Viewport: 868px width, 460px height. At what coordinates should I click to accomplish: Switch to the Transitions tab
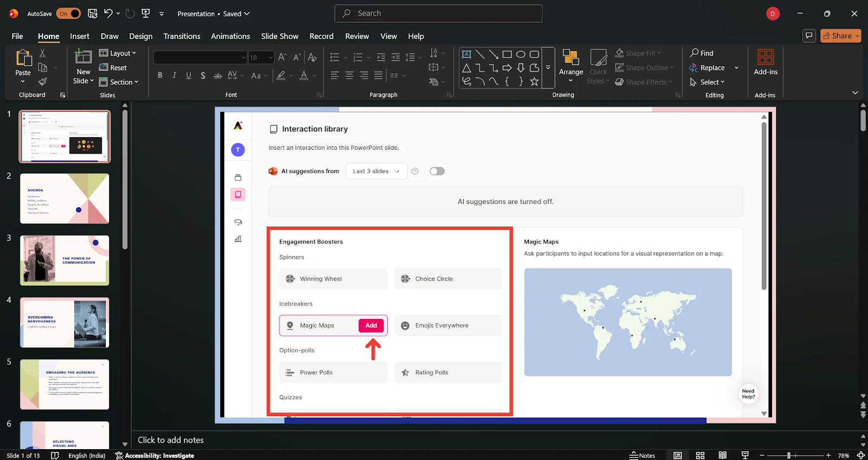point(182,36)
